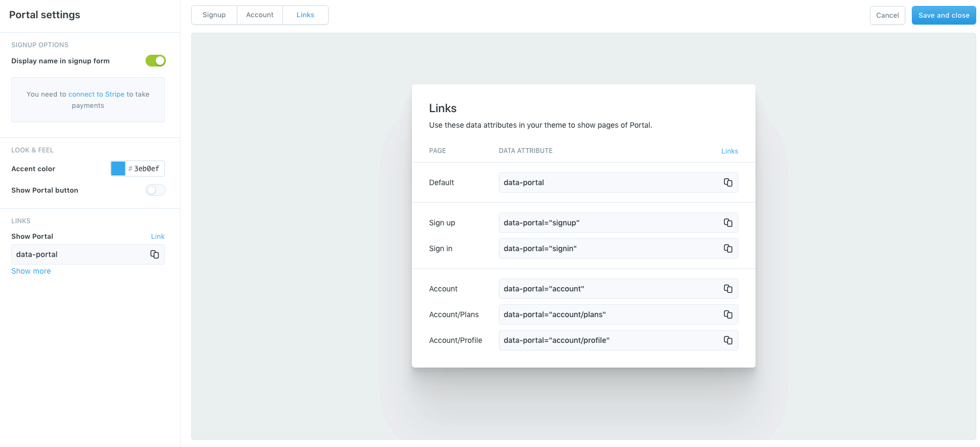This screenshot has width=980, height=447.
Task: Copy the Sign up data attribute
Action: click(728, 223)
